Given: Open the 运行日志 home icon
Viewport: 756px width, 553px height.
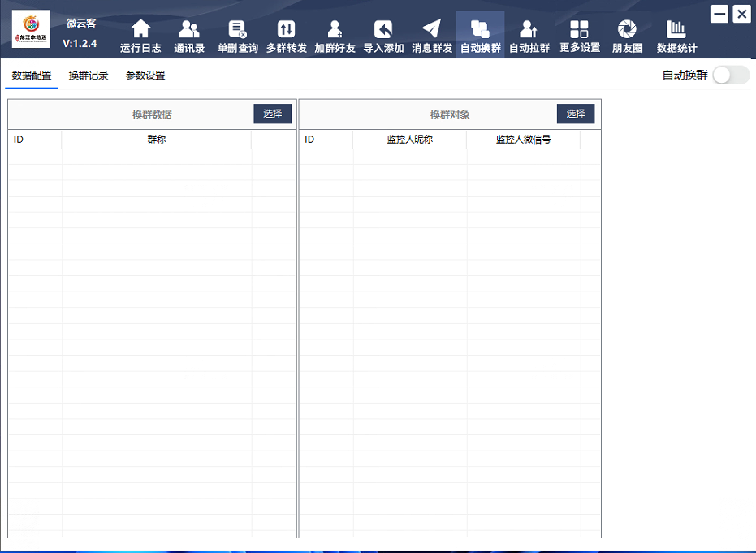Looking at the screenshot, I should (140, 31).
